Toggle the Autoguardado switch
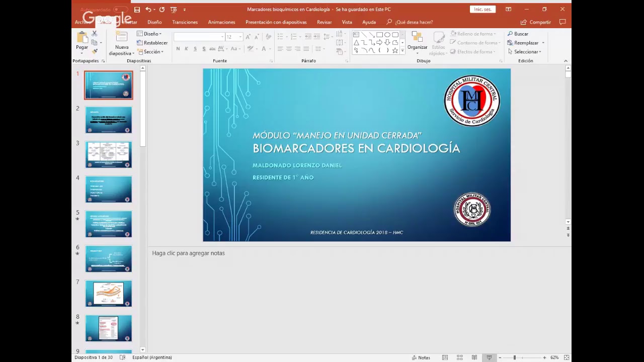 (120, 10)
